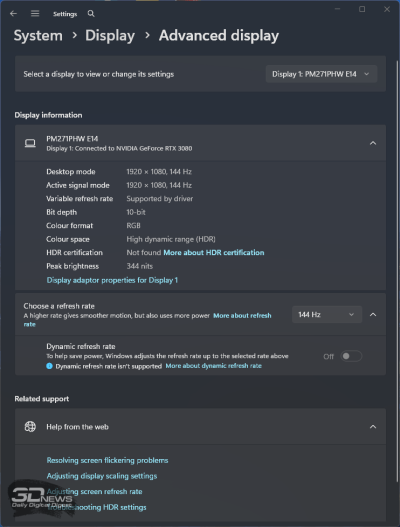The image size is (400, 527).
Task: Maximize the Settings window
Action: [x=362, y=9]
